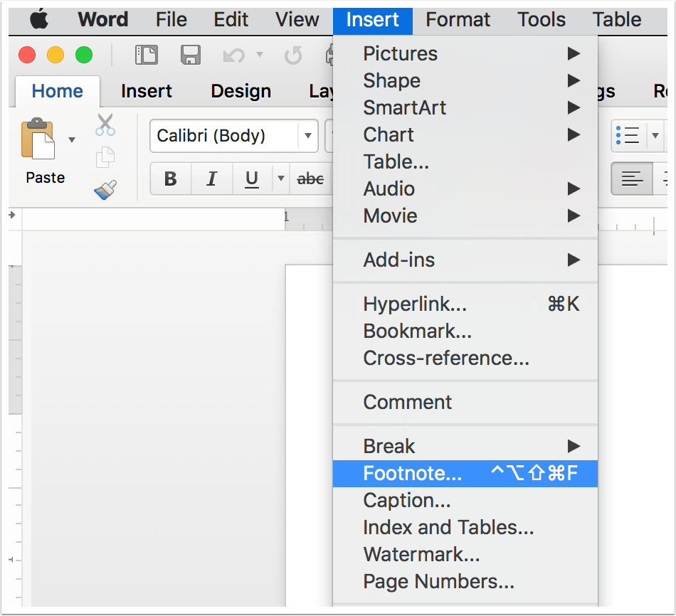Switch to the Design ribbon tab
Viewport: 676px width, 616px height.
coord(241,91)
